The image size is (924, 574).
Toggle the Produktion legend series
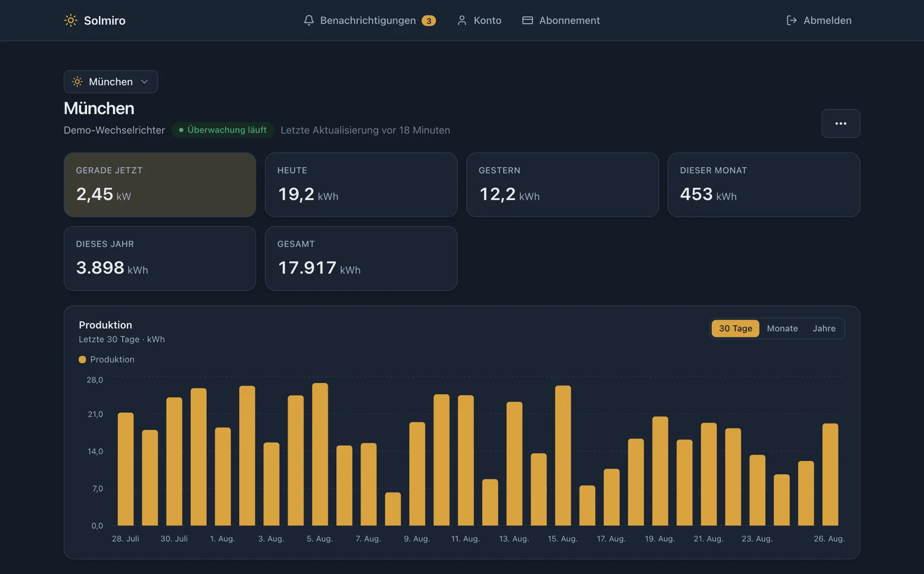tap(107, 359)
